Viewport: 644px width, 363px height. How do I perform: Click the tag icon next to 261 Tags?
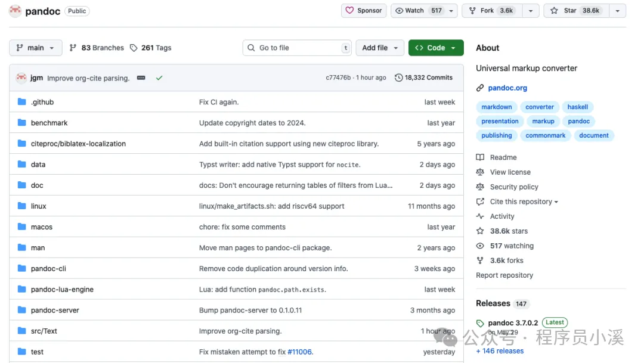click(134, 48)
